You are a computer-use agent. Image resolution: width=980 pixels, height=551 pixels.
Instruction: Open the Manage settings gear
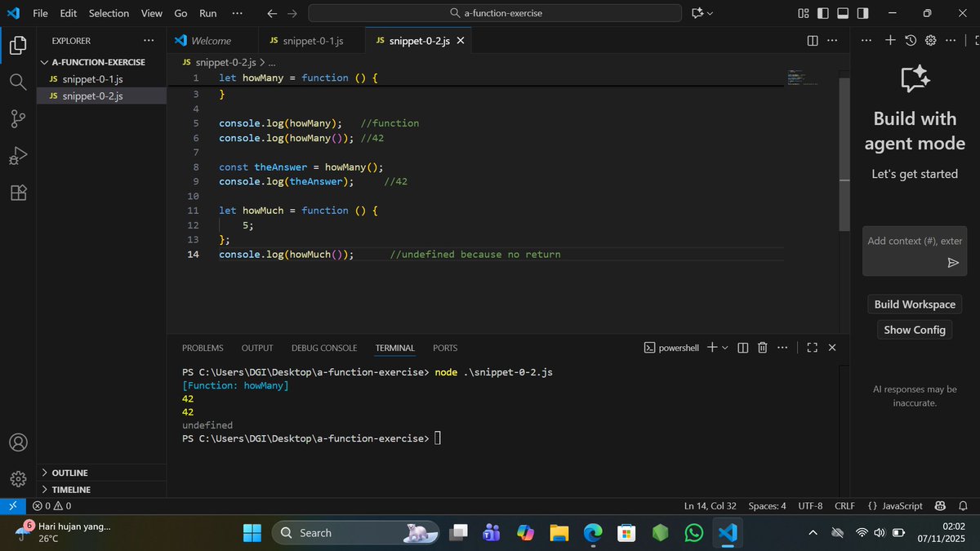click(x=17, y=478)
